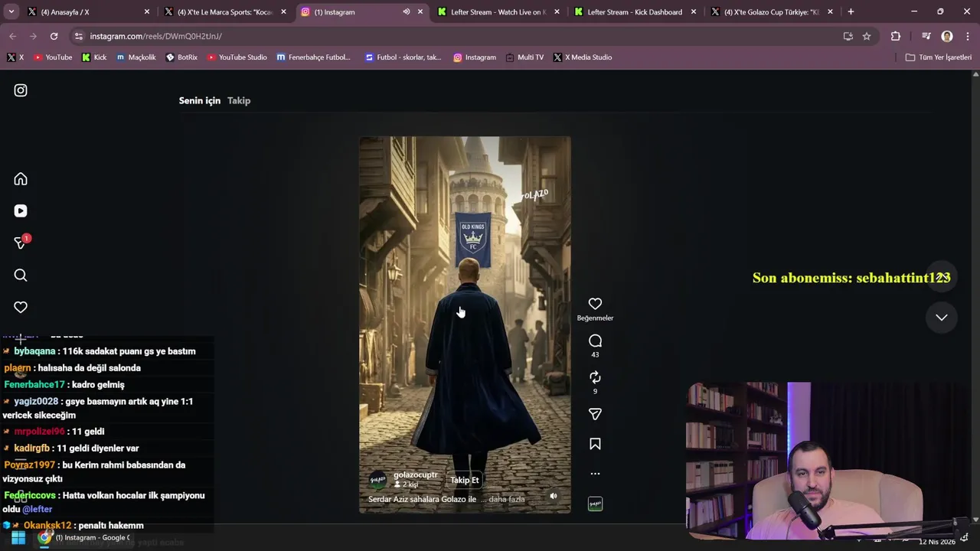Open YouTube bookmark
The image size is (980, 551).
tap(53, 57)
